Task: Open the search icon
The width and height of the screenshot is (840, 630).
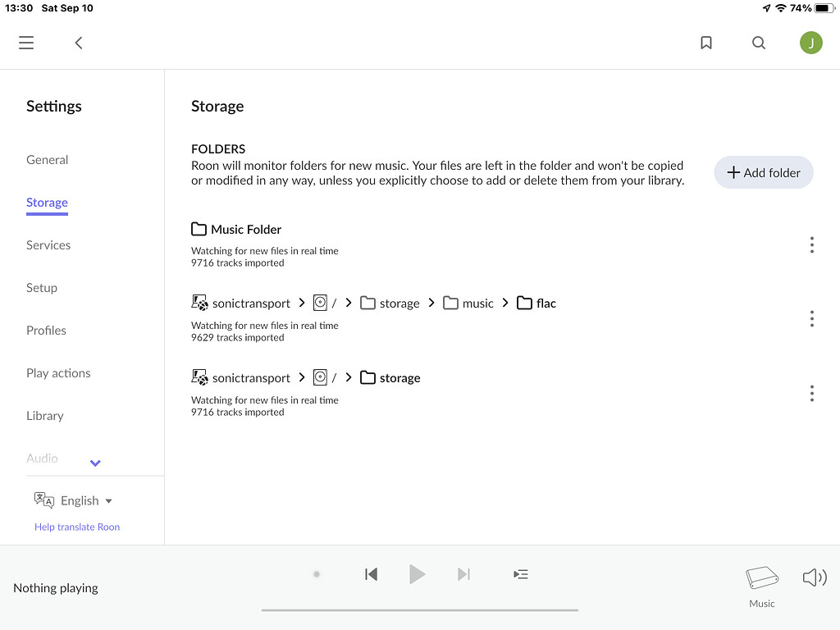Action: pos(758,42)
